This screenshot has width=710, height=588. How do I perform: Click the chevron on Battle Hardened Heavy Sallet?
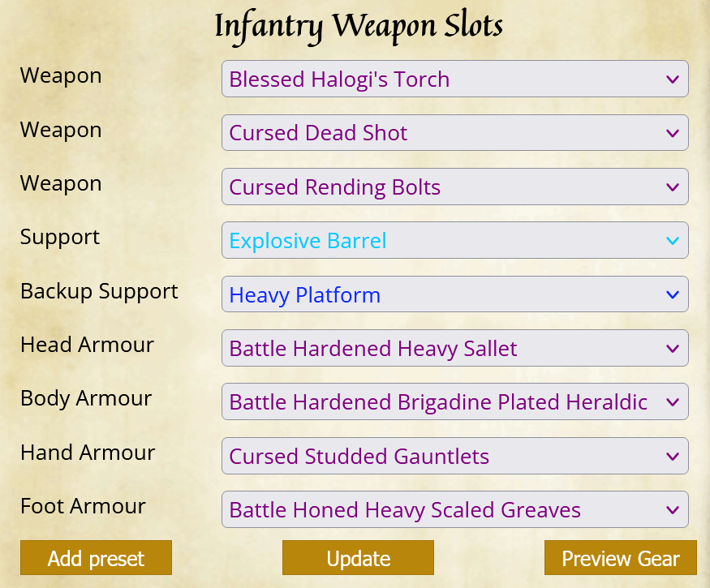pos(673,349)
